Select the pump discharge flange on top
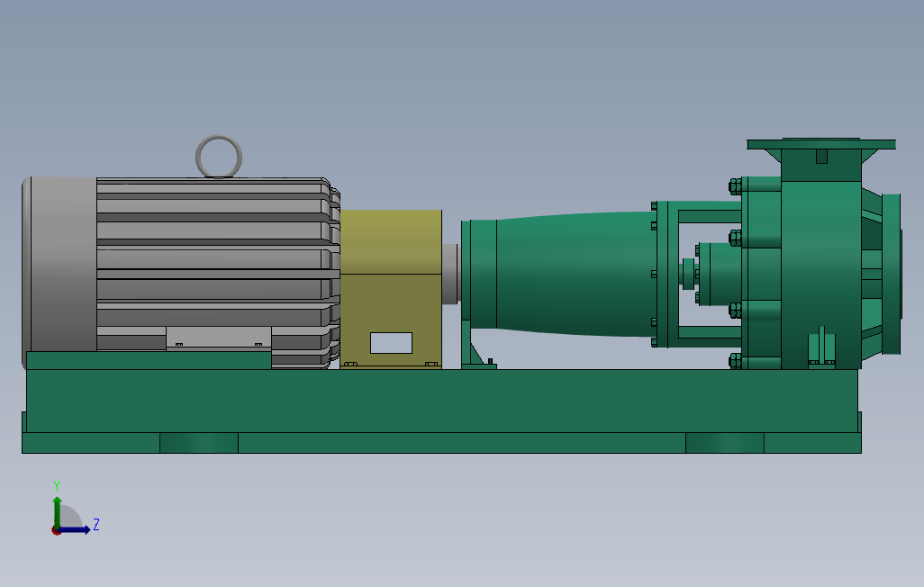Viewport: 924px width, 587px height. pos(821,144)
